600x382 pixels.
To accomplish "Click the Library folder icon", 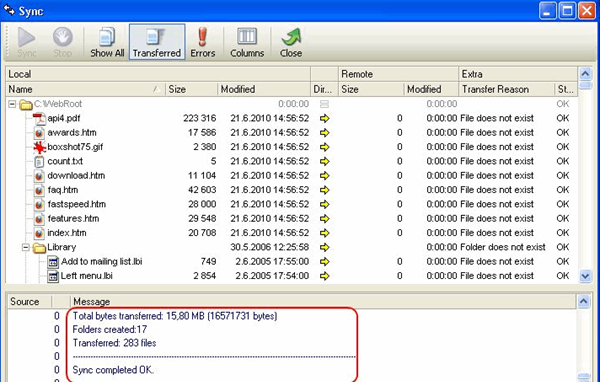I will [39, 248].
